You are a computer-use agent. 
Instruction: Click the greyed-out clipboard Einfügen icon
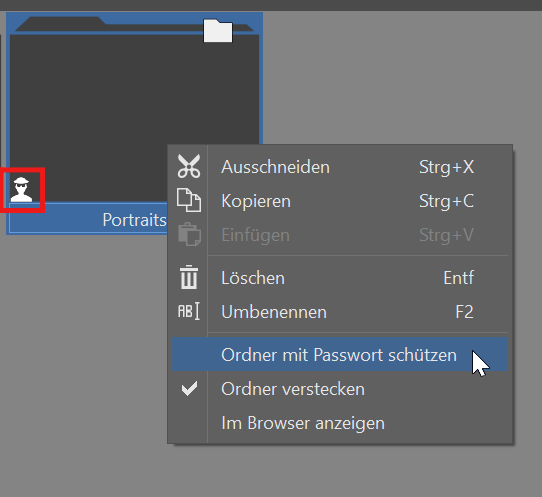189,234
